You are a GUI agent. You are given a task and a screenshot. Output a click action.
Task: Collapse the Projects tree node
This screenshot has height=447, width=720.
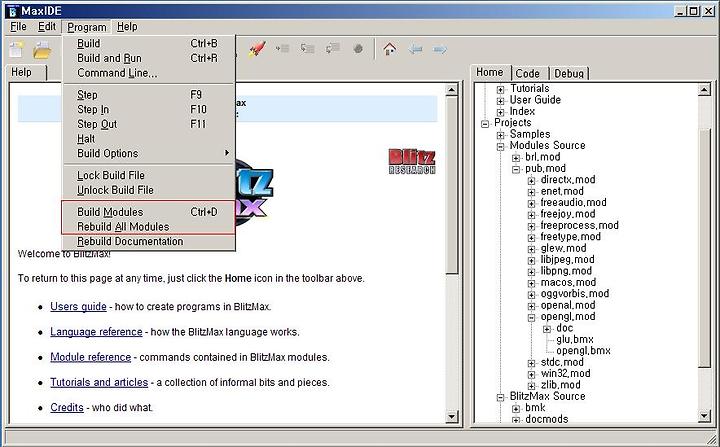[485, 124]
